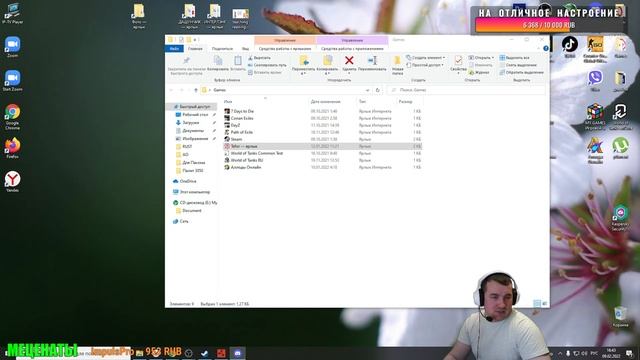
Task: Click the Explorer Help question mark icon
Action: [x=546, y=49]
